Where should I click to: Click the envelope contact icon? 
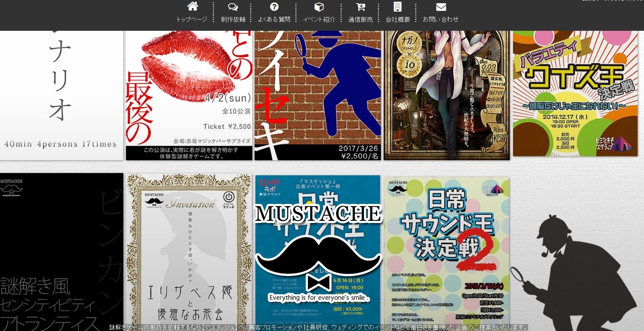pyautogui.click(x=441, y=7)
